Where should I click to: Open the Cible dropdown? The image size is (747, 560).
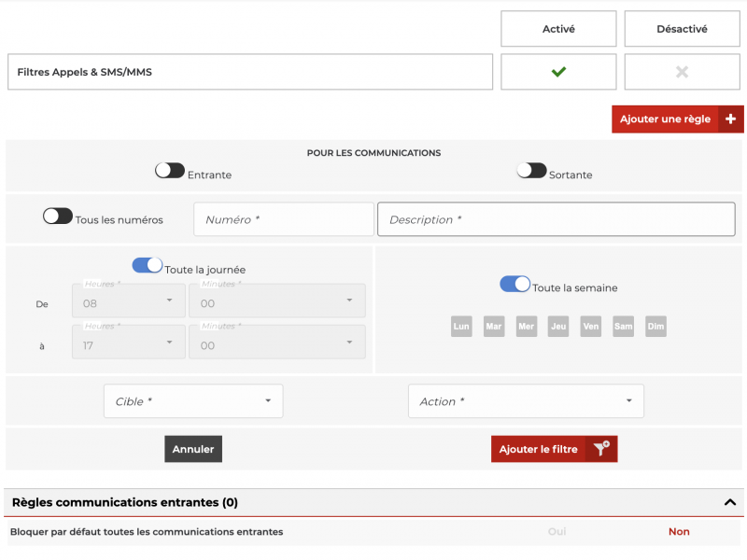(x=193, y=401)
